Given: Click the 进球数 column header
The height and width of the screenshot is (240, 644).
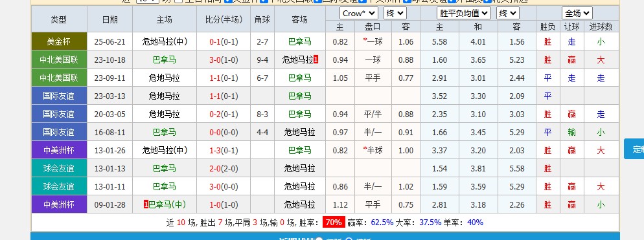Looking at the screenshot, I should (601, 27).
